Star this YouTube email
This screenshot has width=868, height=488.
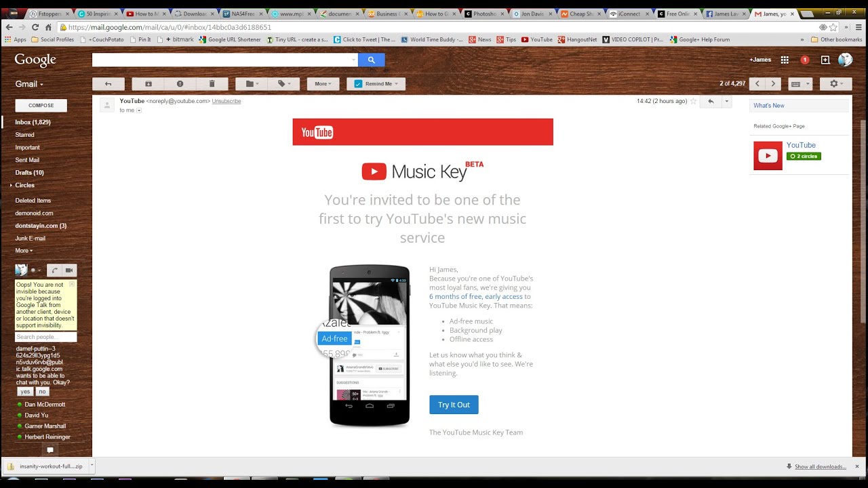[693, 101]
